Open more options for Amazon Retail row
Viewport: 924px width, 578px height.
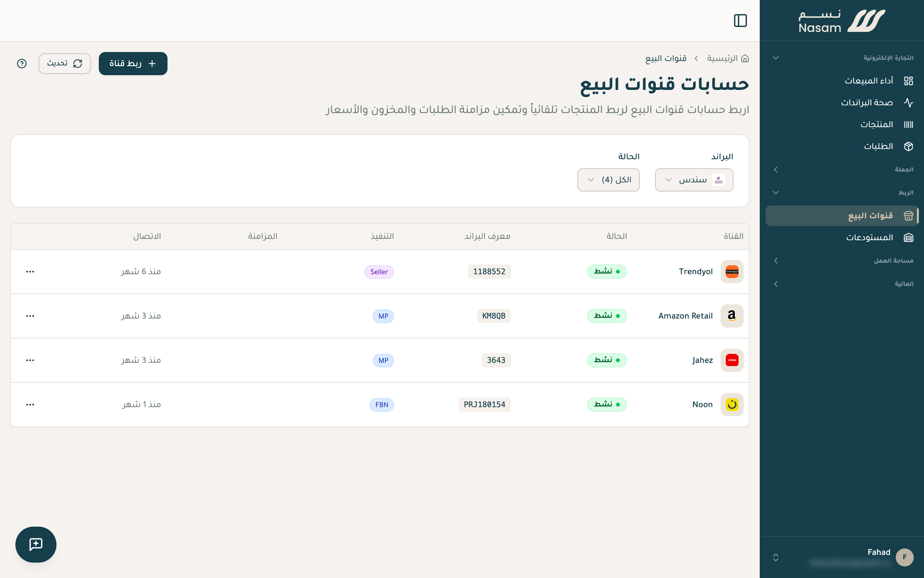point(30,316)
